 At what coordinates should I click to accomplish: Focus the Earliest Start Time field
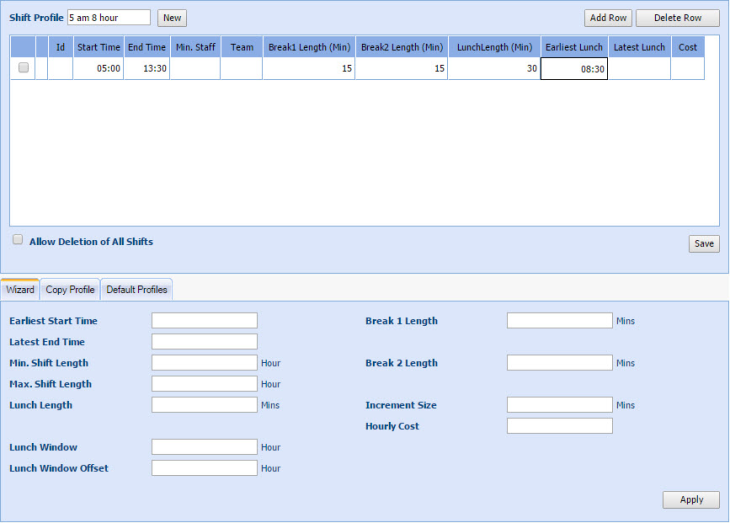204,321
